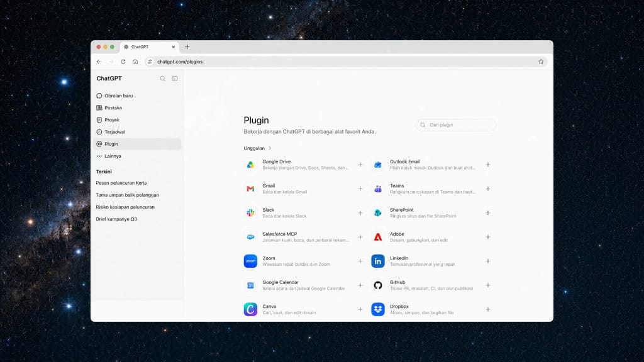
Task: Close the ChatGPT tab
Action: pyautogui.click(x=174, y=47)
